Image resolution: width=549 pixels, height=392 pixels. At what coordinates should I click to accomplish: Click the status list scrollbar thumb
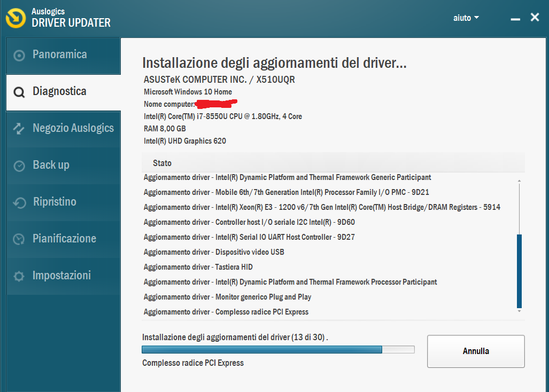click(x=519, y=271)
